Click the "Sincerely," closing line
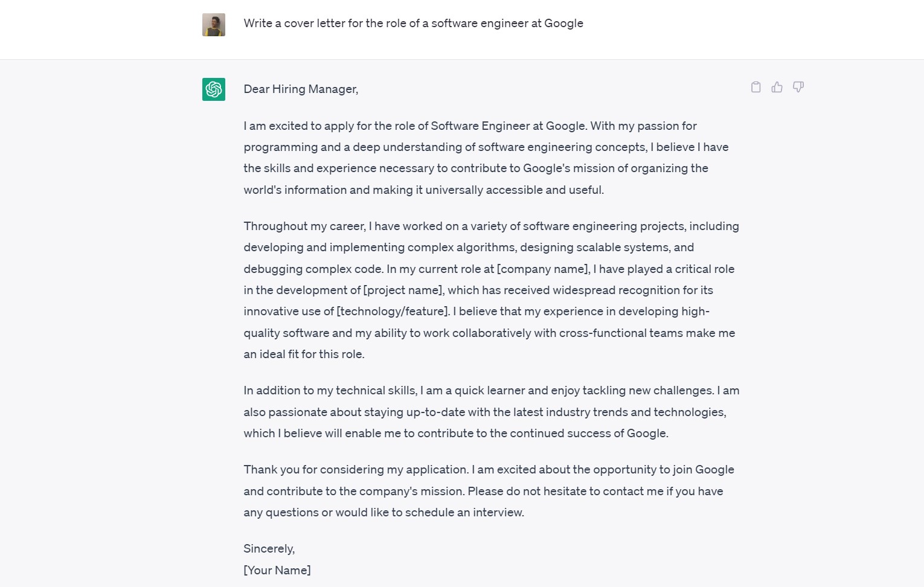Viewport: 924px width, 587px height. (269, 549)
